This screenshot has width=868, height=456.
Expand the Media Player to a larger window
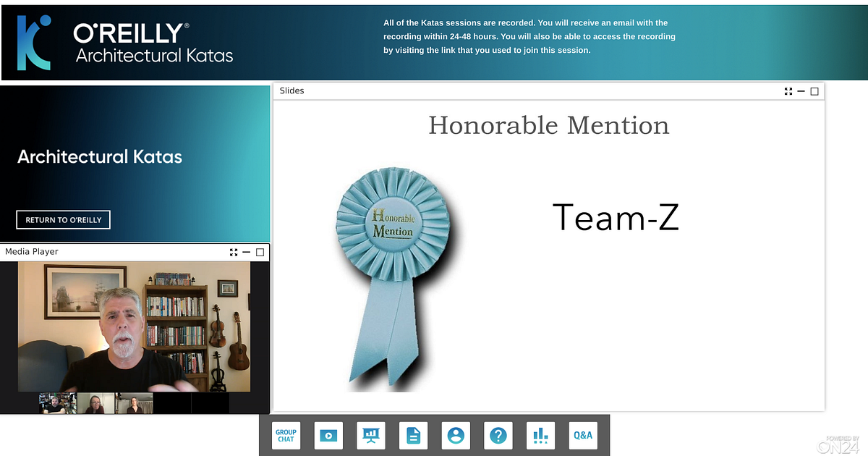[258, 252]
